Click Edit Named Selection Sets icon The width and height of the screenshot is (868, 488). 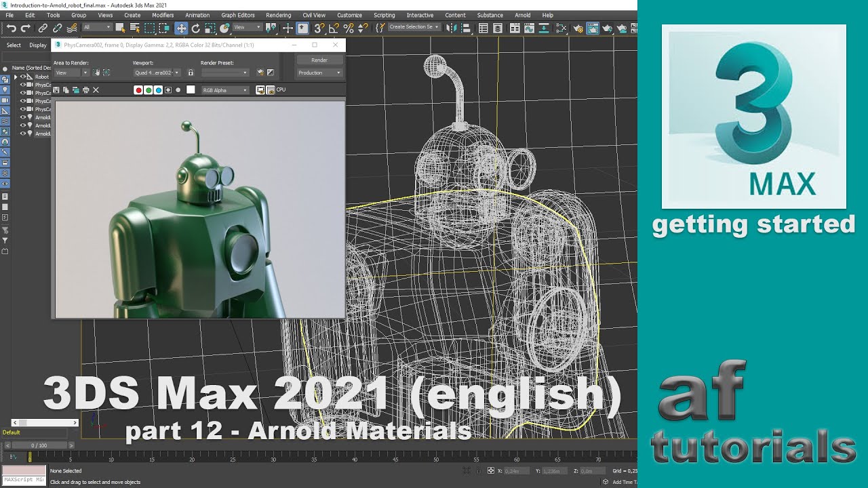(x=380, y=28)
